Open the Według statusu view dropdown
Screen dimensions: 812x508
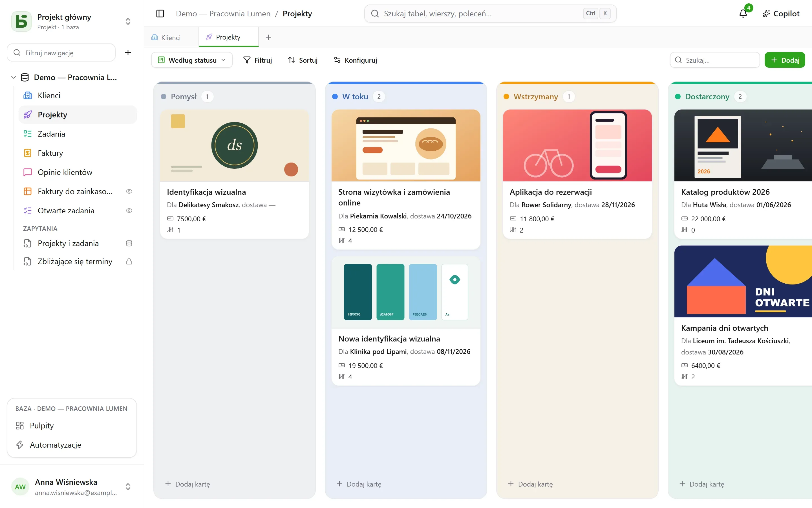(192, 60)
